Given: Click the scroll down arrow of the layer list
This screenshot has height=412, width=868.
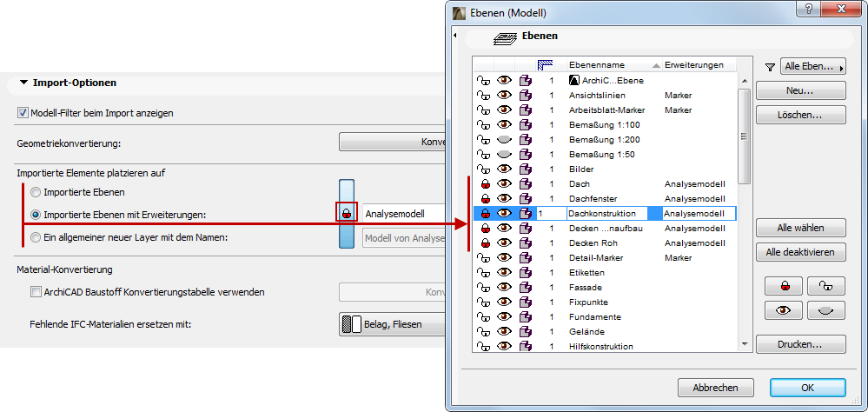Looking at the screenshot, I should point(744,344).
